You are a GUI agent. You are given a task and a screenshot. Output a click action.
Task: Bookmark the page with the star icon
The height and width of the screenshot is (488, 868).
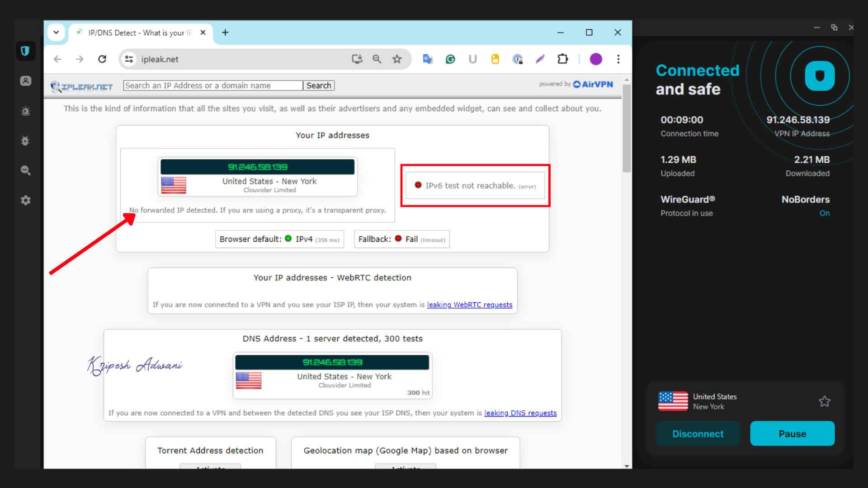pyautogui.click(x=397, y=59)
